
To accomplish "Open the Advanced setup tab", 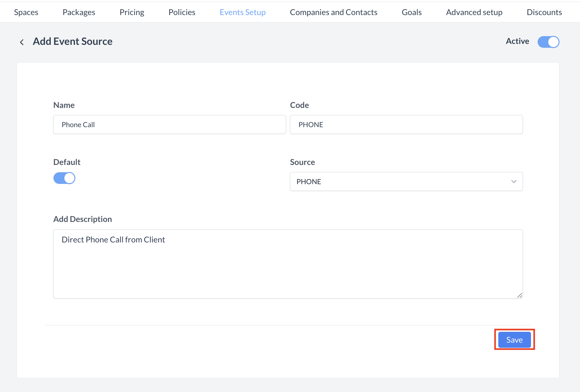I will (474, 12).
